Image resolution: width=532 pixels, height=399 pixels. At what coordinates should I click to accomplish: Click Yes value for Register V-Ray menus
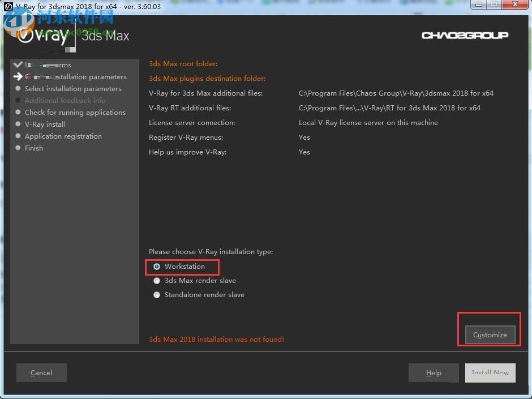click(x=304, y=138)
